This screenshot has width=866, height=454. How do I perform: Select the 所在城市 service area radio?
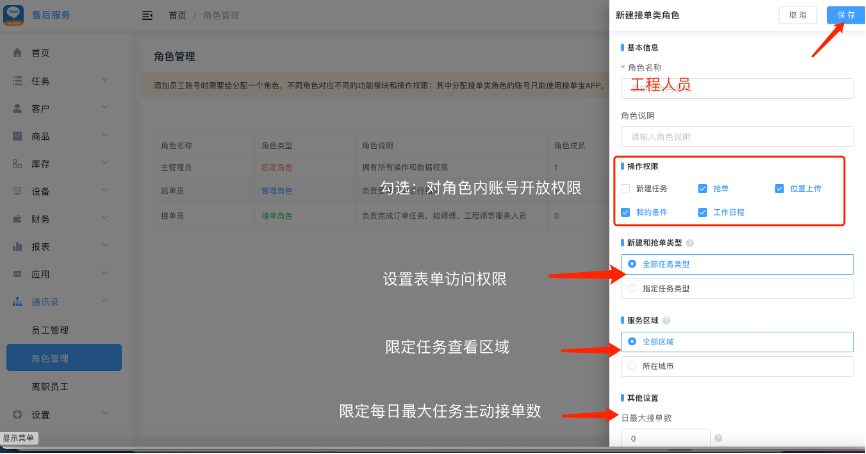point(631,366)
